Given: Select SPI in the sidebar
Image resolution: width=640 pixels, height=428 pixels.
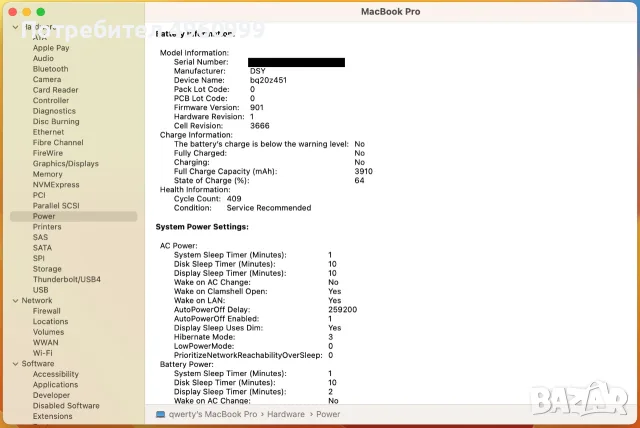Looking at the screenshot, I should [x=39, y=259].
